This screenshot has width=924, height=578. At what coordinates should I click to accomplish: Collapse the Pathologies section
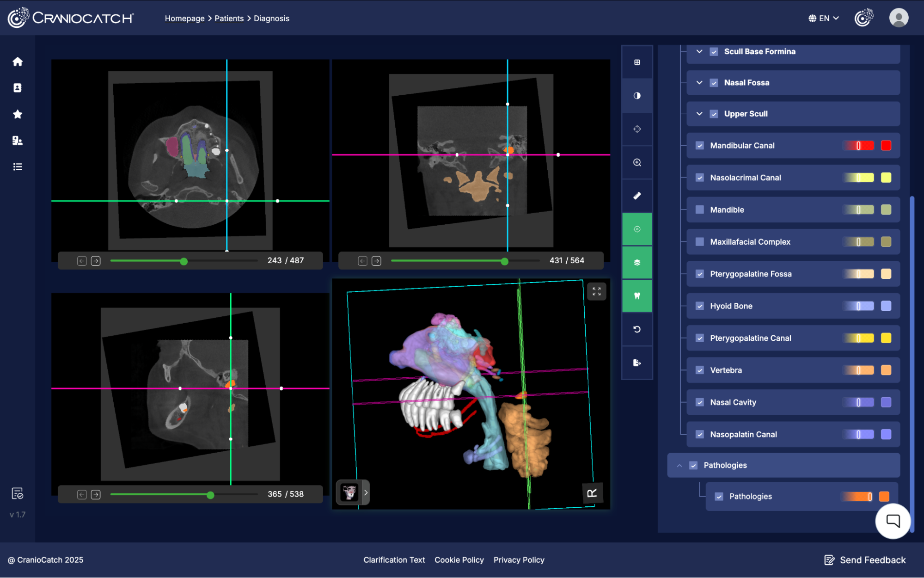[679, 465]
